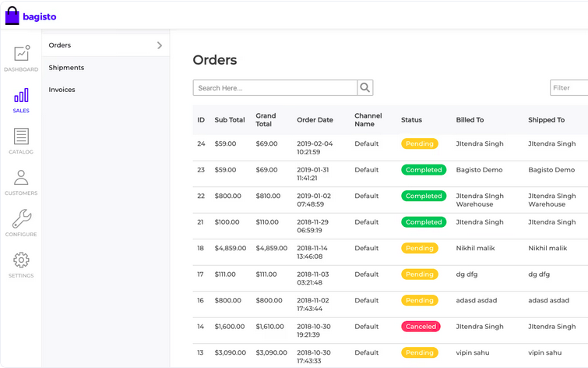Open the Filter dropdown
Image resolution: width=588 pixels, height=368 pixels.
coord(568,88)
